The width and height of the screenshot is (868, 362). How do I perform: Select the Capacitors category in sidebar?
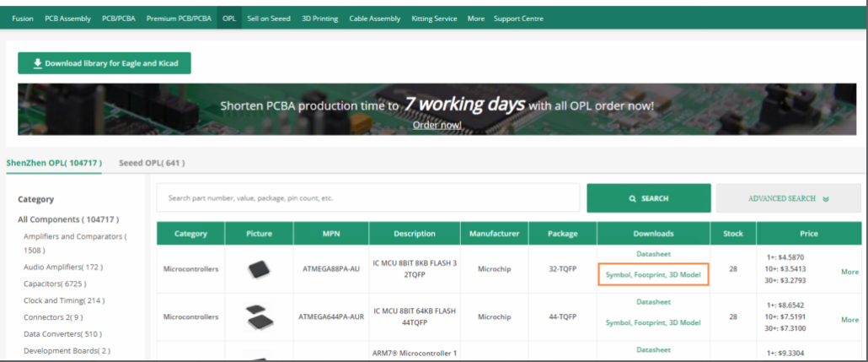pyautogui.click(x=55, y=284)
